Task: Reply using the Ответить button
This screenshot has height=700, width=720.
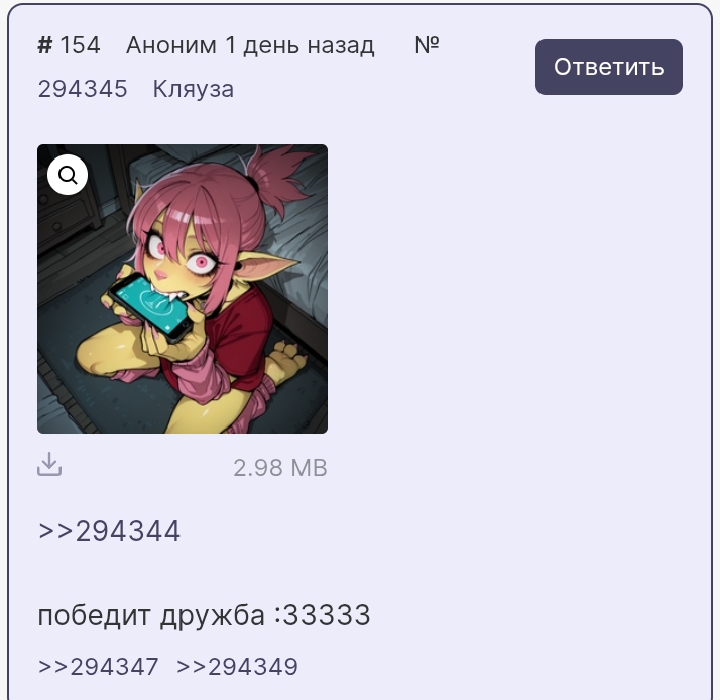Action: pyautogui.click(x=608, y=67)
